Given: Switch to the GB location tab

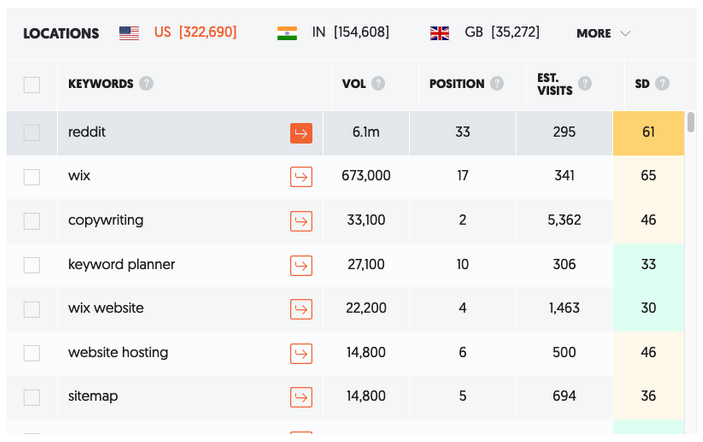Looking at the screenshot, I should 485,33.
